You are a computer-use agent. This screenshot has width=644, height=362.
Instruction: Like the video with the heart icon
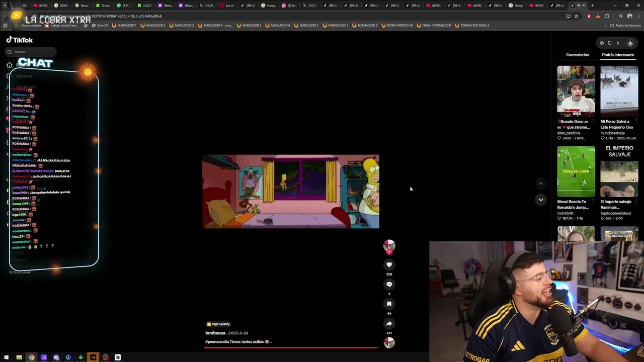(389, 264)
